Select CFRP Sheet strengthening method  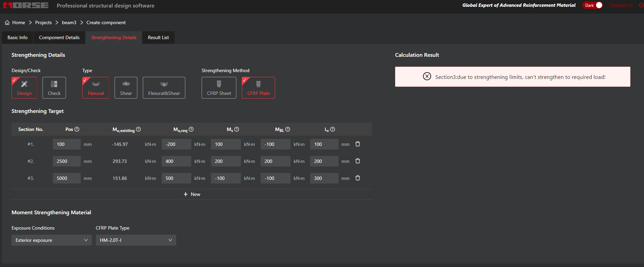click(x=219, y=88)
